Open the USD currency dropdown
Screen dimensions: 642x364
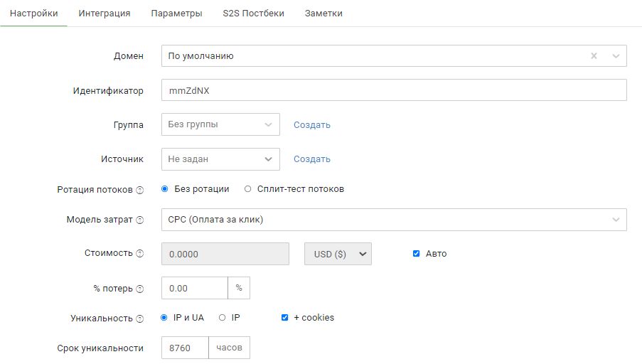click(338, 254)
